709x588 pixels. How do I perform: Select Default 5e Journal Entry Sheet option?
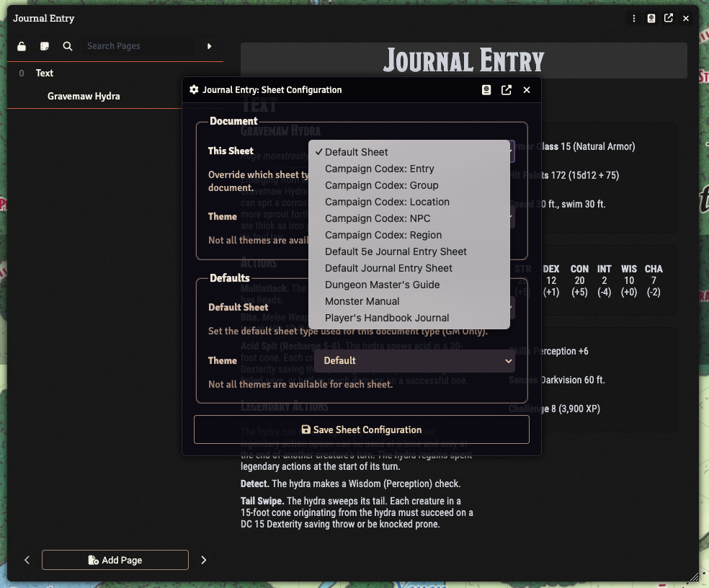(396, 251)
